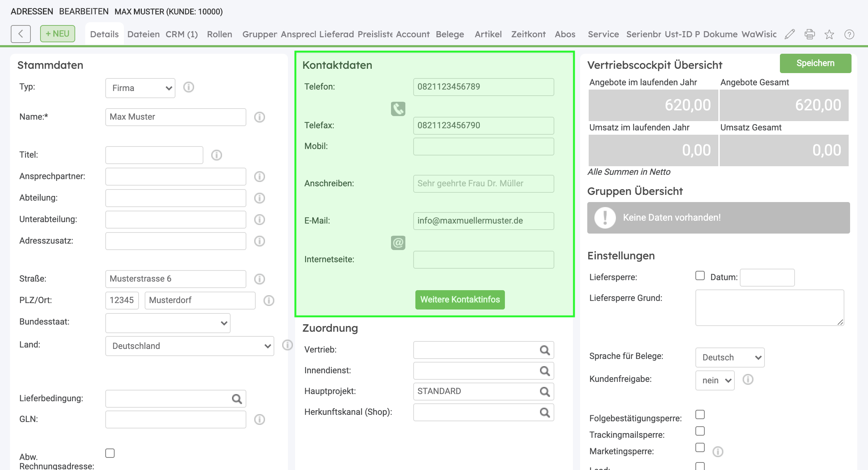This screenshot has height=470, width=868.
Task: Open help via the question mark icon
Action: [849, 34]
